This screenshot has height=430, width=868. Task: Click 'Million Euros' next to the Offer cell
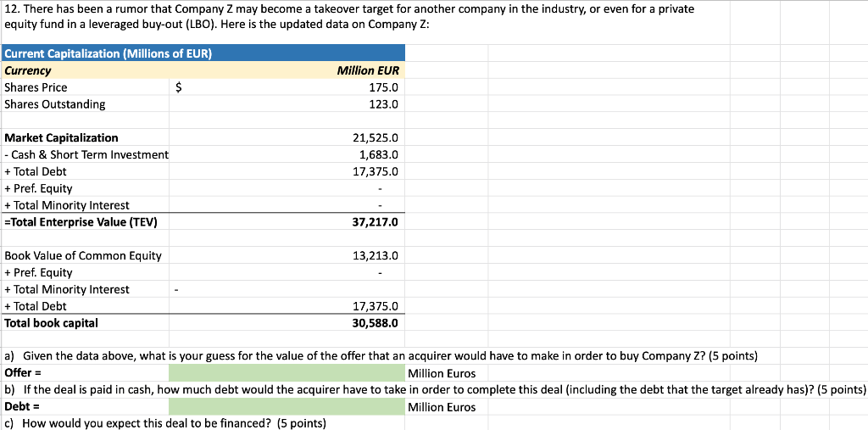(442, 373)
